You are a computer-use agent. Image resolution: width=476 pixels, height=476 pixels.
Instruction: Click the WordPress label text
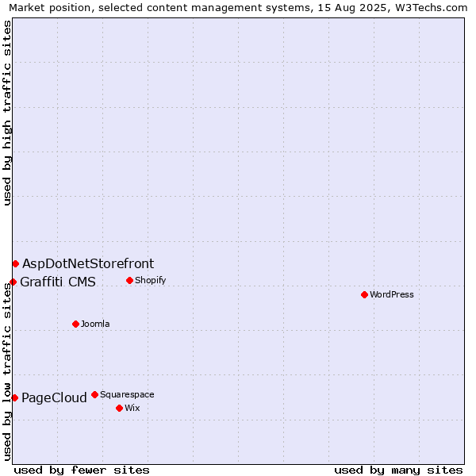pos(392,295)
